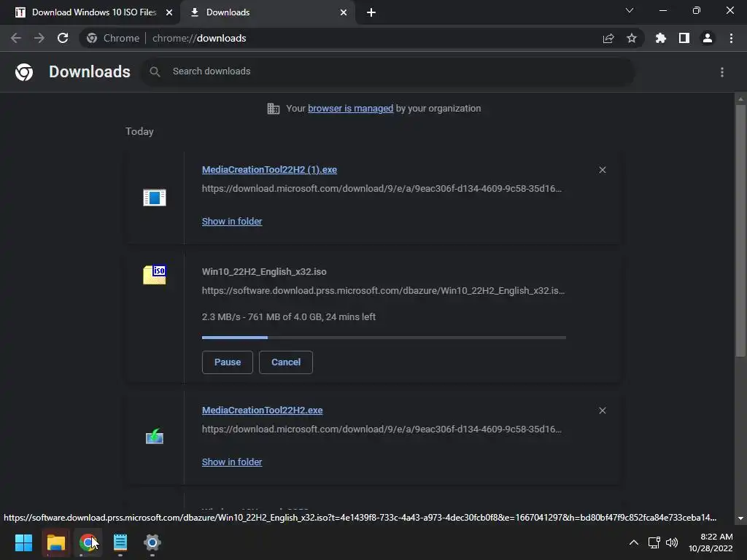Click the search magnifier icon

pyautogui.click(x=155, y=71)
